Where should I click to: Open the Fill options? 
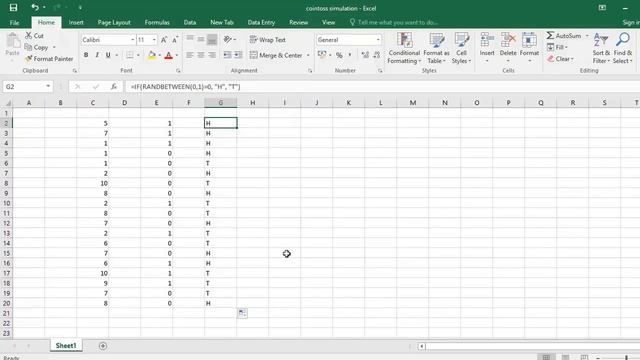[558, 47]
